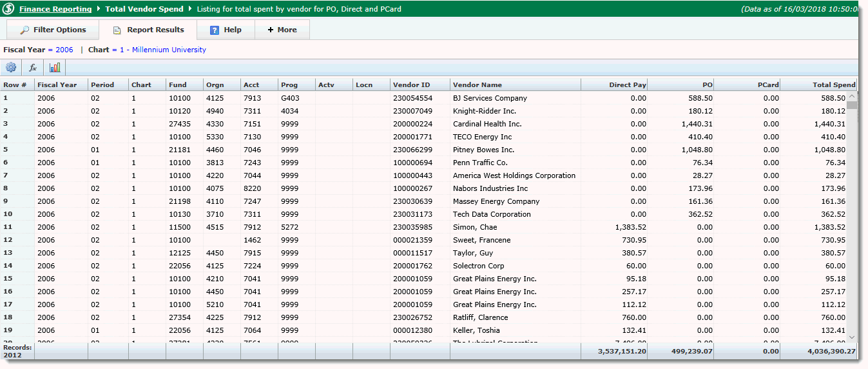Viewport: 868px width, 369px height.
Task: Select the BJ Services Company row
Action: [490, 98]
